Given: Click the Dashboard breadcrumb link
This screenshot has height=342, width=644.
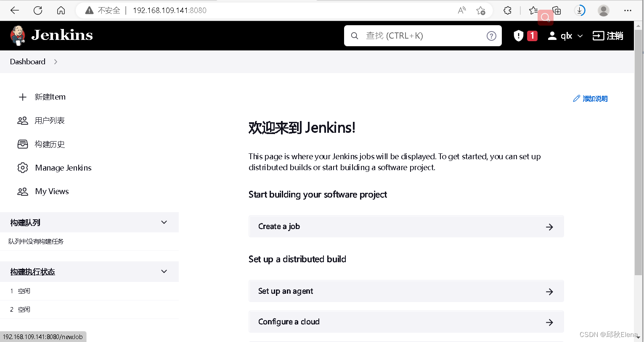Looking at the screenshot, I should pyautogui.click(x=28, y=62).
